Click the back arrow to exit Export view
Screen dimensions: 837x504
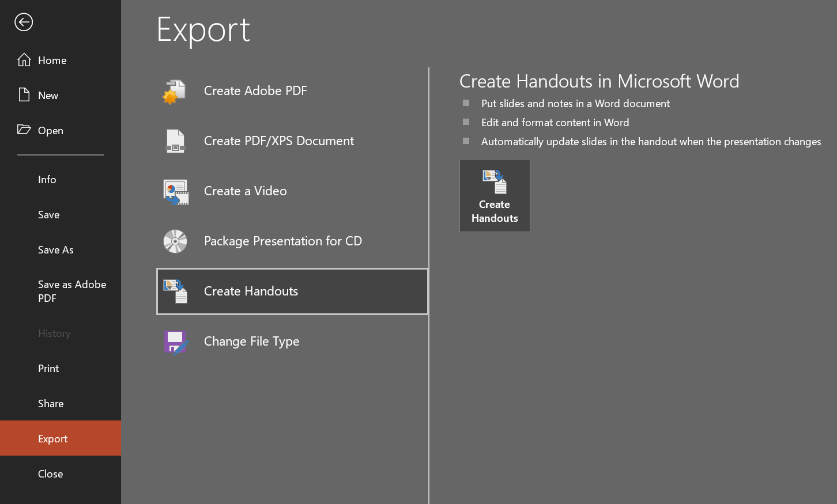point(24,22)
